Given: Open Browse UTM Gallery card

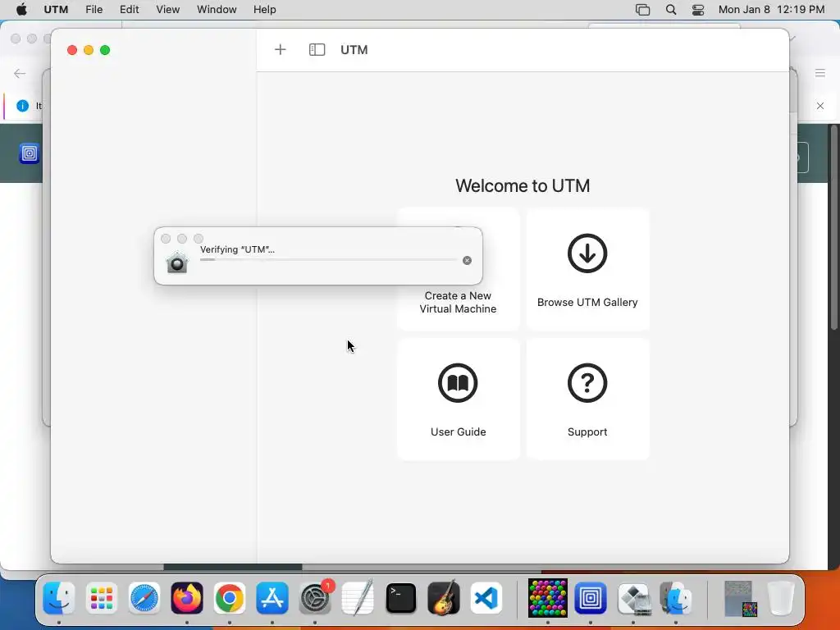Looking at the screenshot, I should (587, 269).
